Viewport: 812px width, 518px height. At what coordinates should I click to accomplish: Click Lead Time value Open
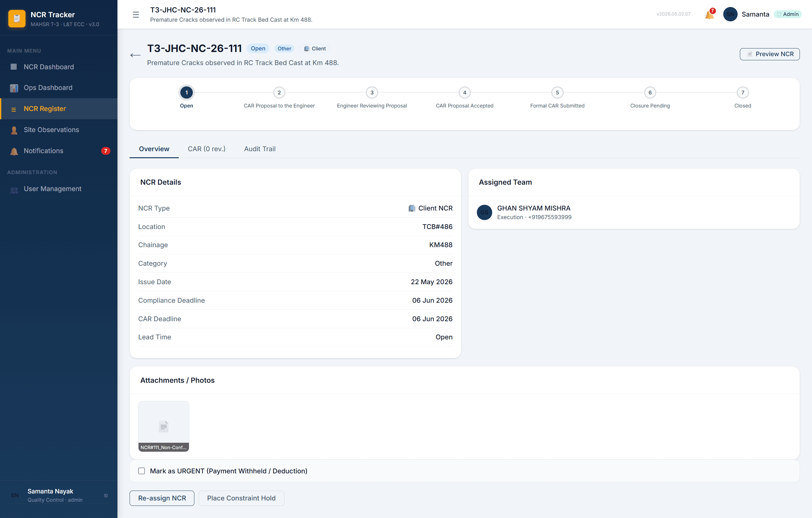click(x=444, y=337)
